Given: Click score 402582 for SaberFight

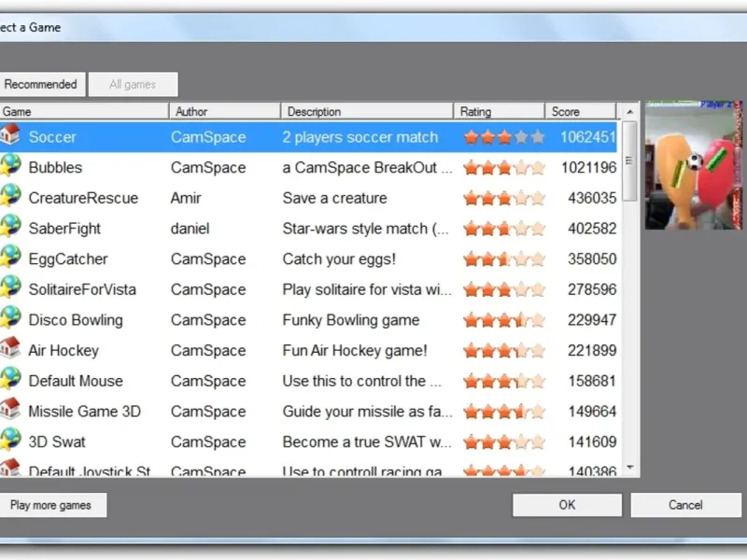Looking at the screenshot, I should click(592, 229).
